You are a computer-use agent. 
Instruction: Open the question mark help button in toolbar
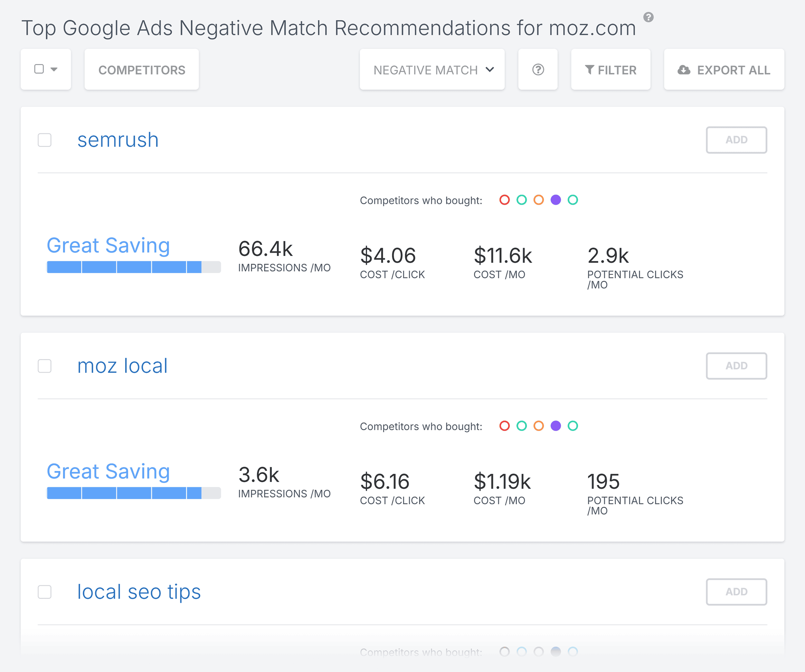tap(538, 69)
